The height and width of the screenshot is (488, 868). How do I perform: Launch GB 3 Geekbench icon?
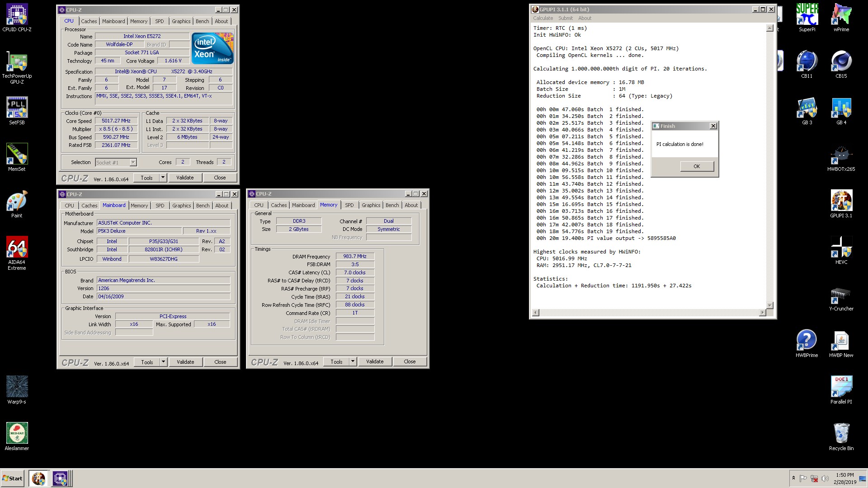coord(807,111)
